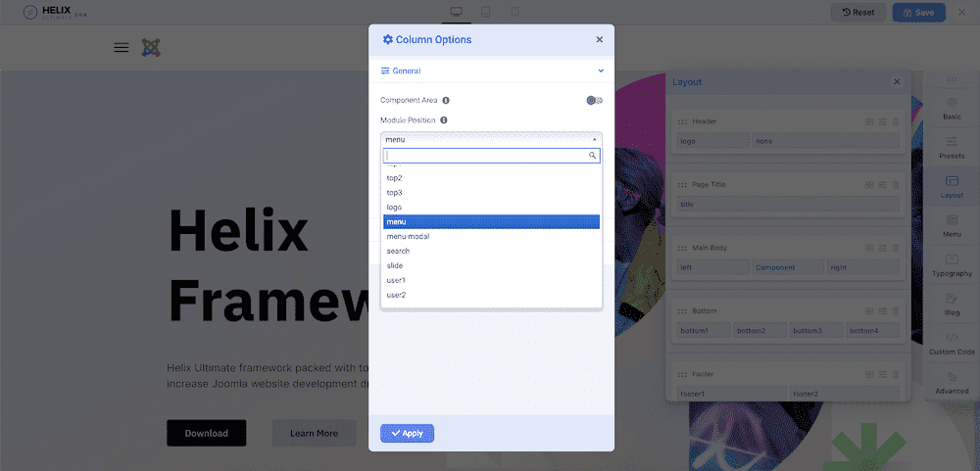The image size is (980, 471).
Task: Click the position search input field
Action: point(491,156)
